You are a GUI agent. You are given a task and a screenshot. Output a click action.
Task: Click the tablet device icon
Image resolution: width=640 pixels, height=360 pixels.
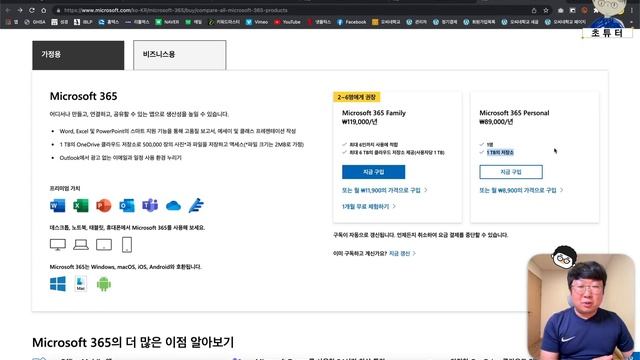104,244
